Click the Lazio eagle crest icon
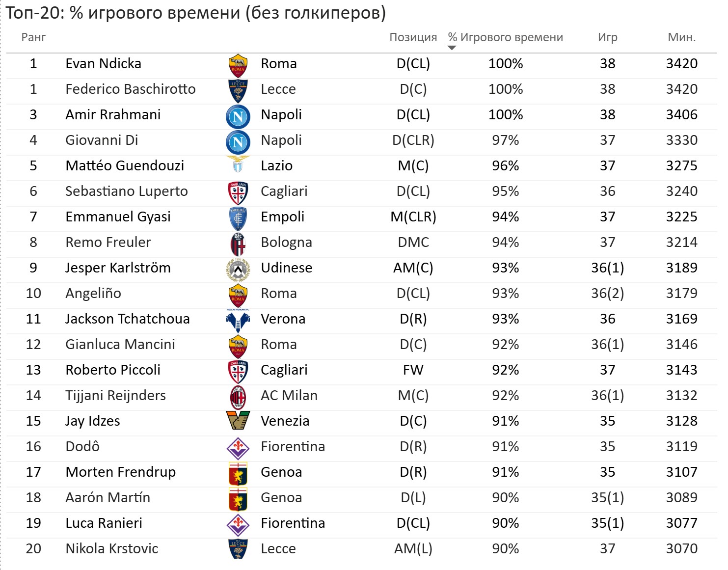 [x=238, y=164]
